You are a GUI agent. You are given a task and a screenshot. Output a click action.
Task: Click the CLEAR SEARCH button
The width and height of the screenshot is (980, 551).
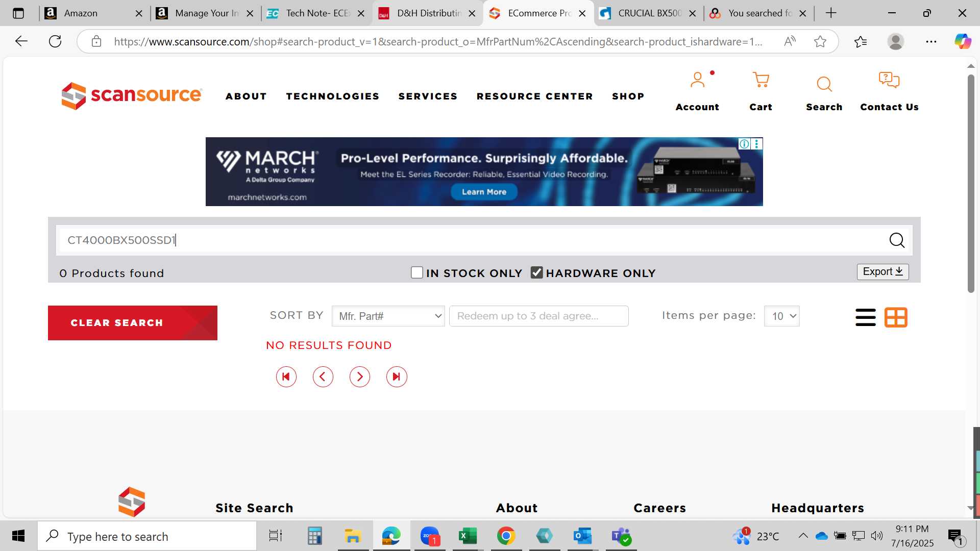(x=133, y=323)
